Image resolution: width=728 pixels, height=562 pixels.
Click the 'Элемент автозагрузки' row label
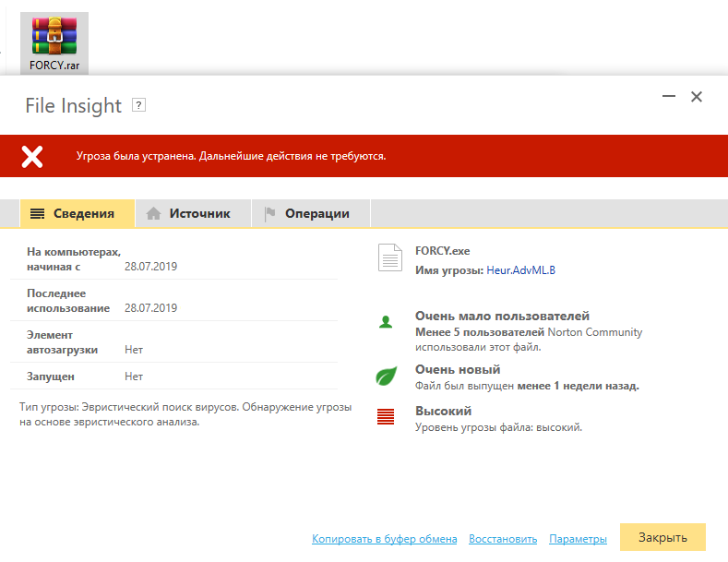[62, 342]
